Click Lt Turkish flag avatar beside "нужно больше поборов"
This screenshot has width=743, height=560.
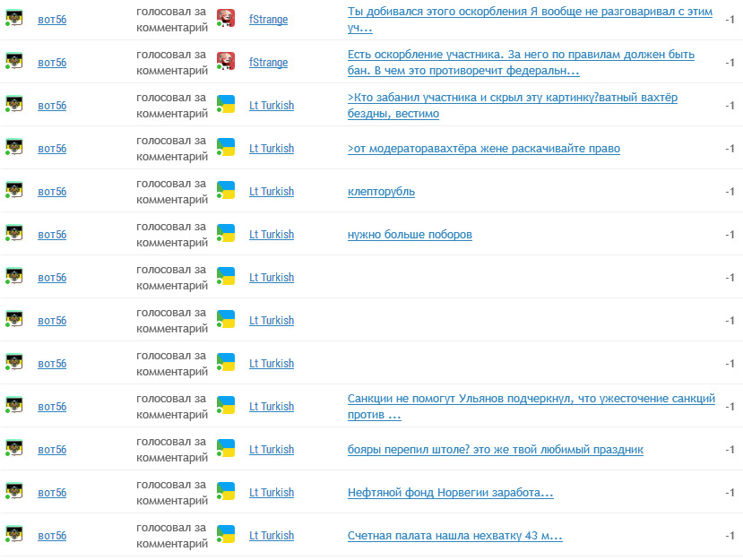[226, 233]
